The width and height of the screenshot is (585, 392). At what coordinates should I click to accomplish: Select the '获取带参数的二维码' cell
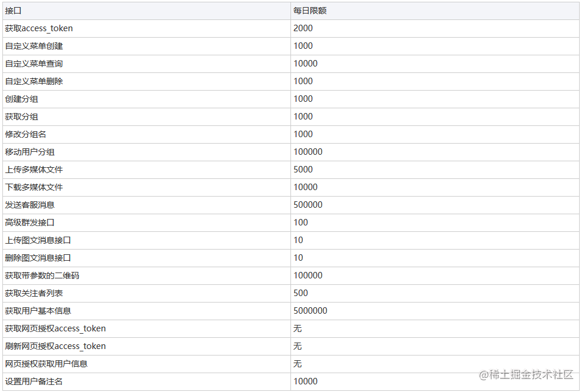pos(147,275)
